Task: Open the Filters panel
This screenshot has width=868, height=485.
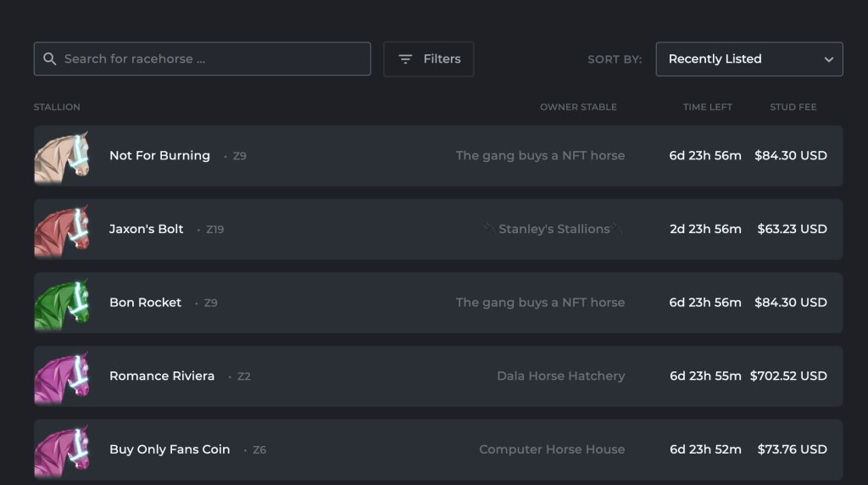Action: (x=429, y=59)
